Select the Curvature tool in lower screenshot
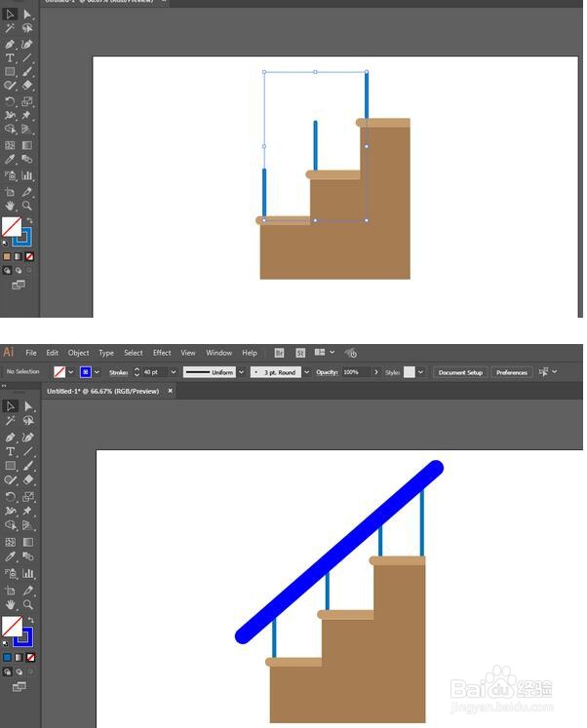587x728 pixels. (x=28, y=438)
